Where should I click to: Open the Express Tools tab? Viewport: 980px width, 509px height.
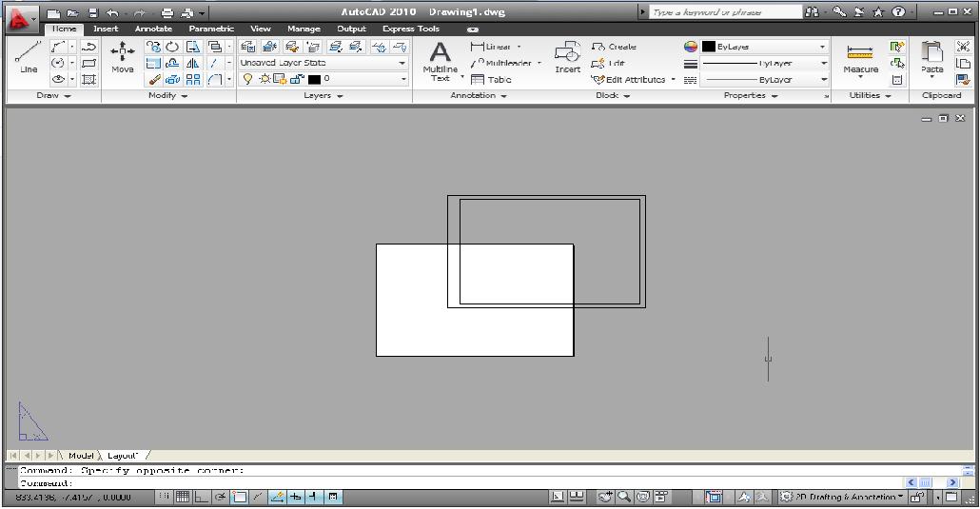(x=411, y=29)
